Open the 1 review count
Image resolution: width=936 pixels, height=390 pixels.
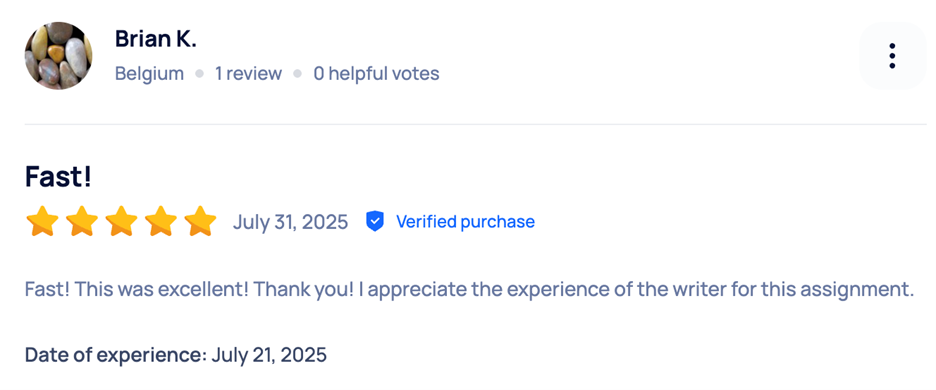click(248, 73)
